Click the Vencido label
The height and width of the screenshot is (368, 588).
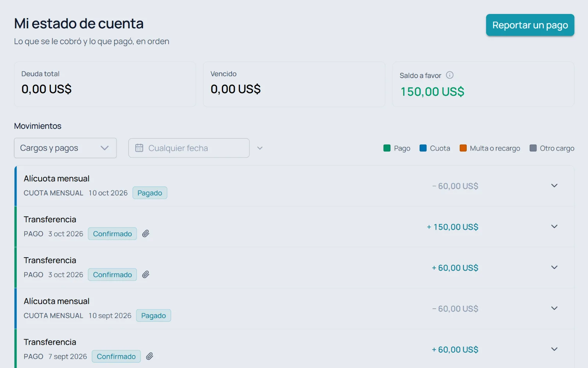(x=223, y=74)
